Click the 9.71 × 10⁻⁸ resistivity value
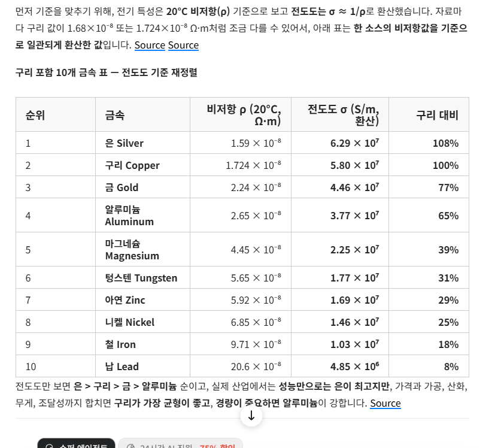This screenshot has width=501, height=448. tap(256, 344)
